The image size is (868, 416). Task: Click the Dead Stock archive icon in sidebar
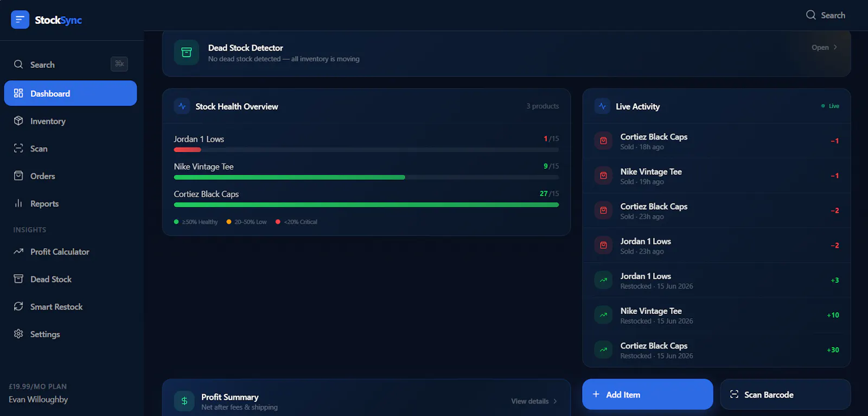(18, 279)
